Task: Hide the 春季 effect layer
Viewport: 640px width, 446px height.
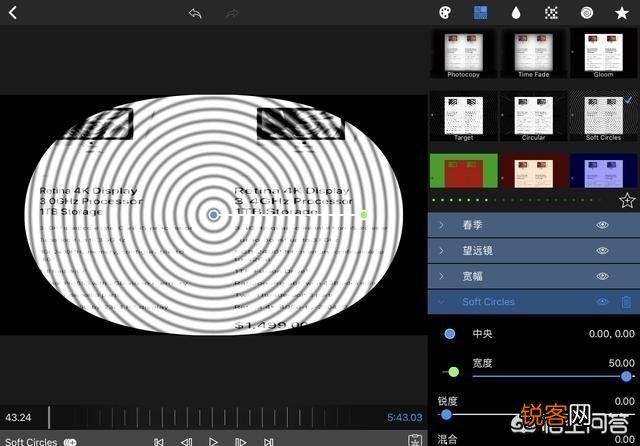Action: pos(602,225)
